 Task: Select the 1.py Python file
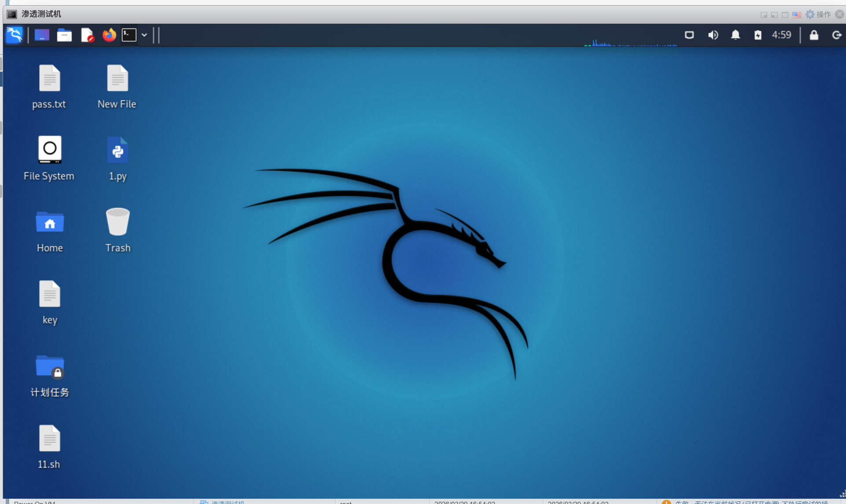tap(117, 158)
